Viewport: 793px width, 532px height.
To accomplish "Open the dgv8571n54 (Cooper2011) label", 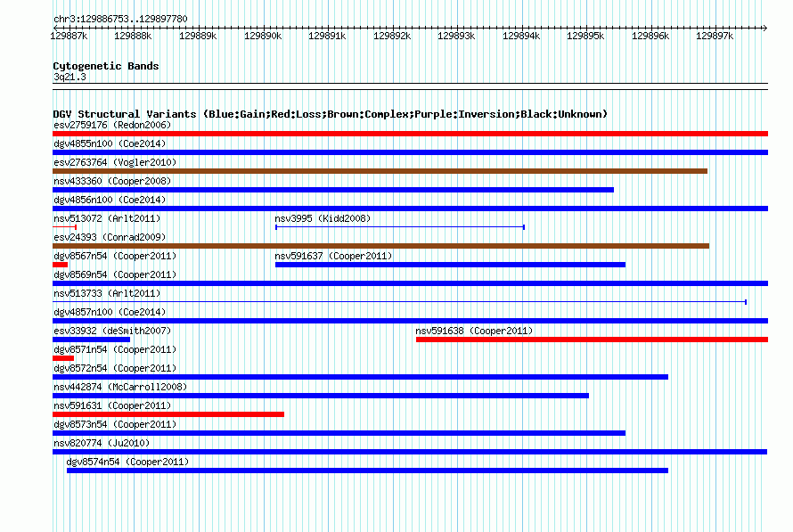I will click(115, 349).
